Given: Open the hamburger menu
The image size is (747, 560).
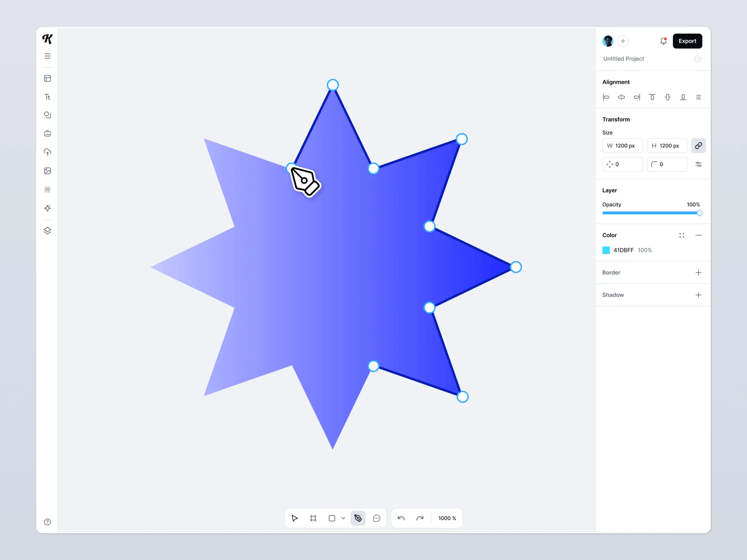Looking at the screenshot, I should [47, 56].
